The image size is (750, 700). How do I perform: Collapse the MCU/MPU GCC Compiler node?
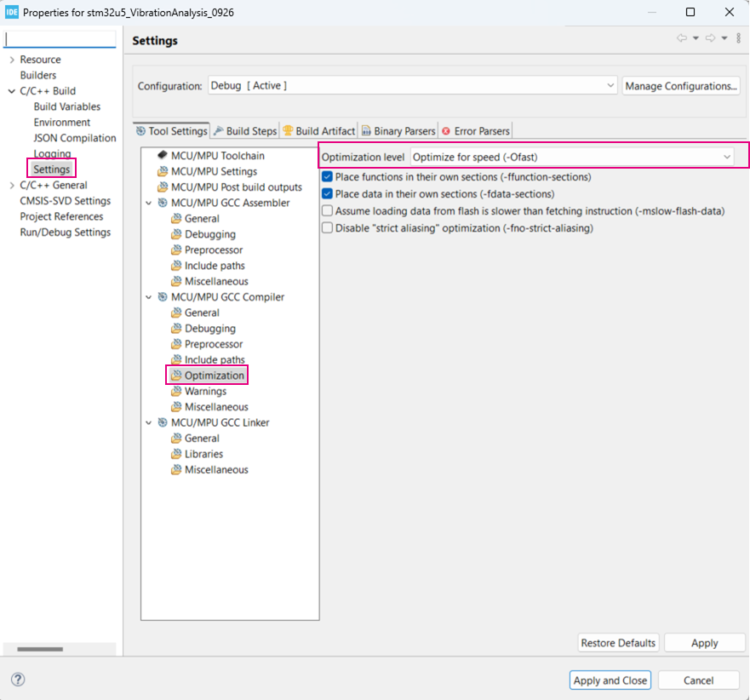point(149,297)
